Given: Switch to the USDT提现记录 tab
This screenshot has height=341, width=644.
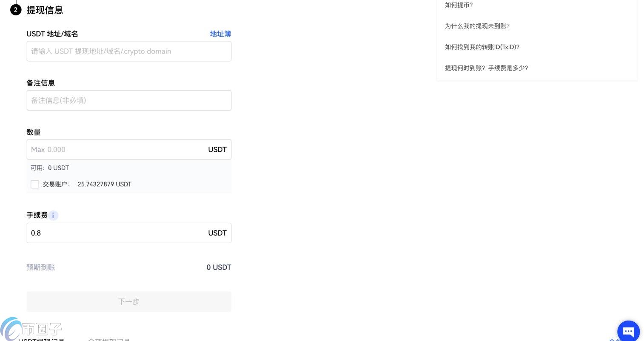Looking at the screenshot, I should 42,340.
